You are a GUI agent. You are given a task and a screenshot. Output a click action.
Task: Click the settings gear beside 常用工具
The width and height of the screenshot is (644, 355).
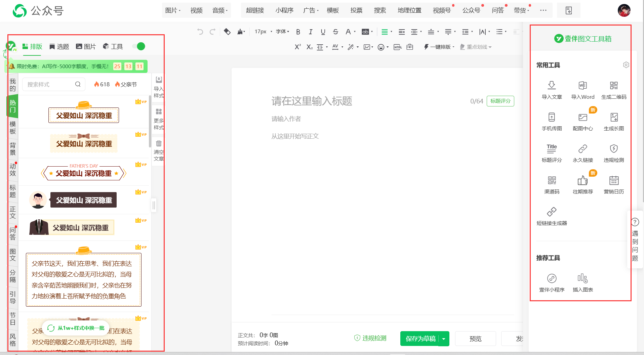pyautogui.click(x=626, y=65)
